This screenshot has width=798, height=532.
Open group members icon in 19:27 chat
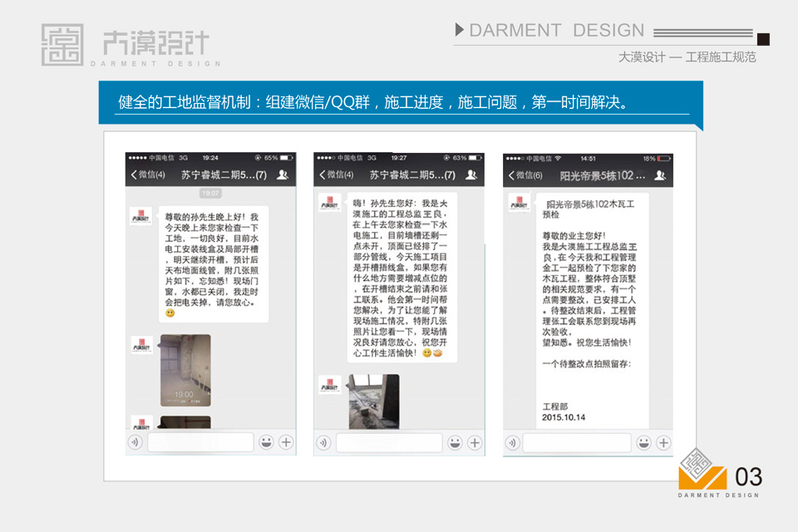pos(471,175)
